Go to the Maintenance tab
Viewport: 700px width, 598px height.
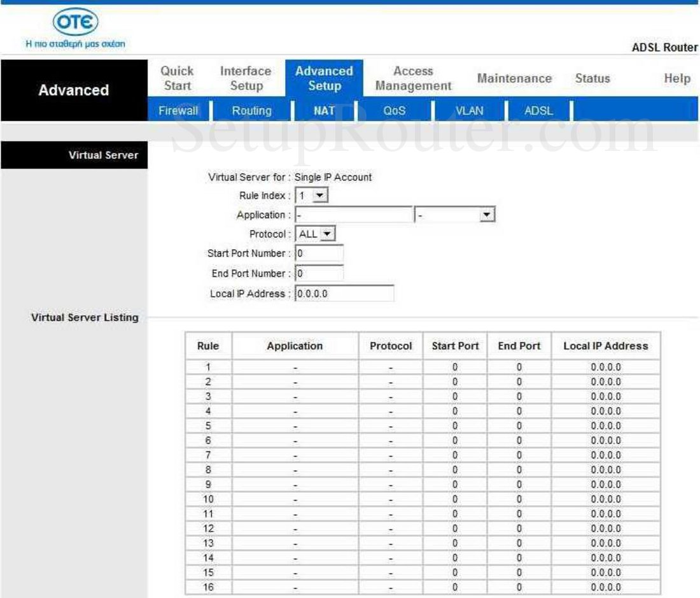(514, 78)
